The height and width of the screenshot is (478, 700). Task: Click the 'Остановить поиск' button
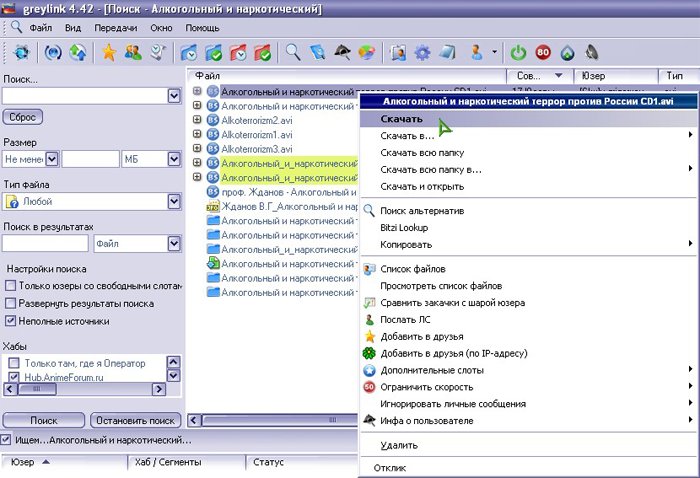click(136, 420)
